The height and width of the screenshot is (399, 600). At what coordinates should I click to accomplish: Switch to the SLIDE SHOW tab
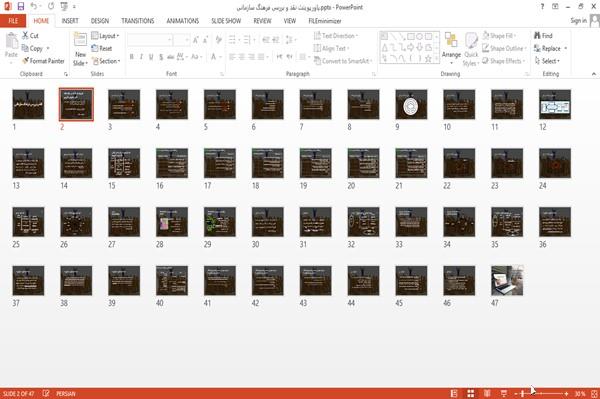(226, 21)
